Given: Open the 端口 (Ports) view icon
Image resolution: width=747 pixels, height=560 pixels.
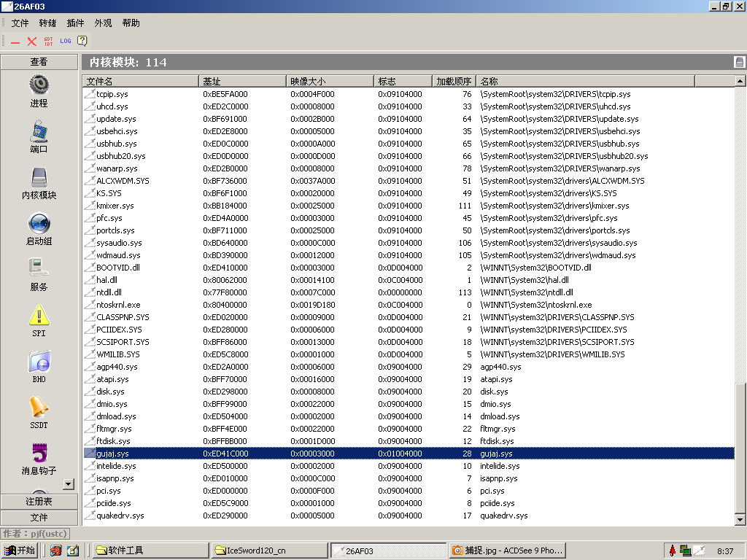Looking at the screenshot, I should 39,131.
